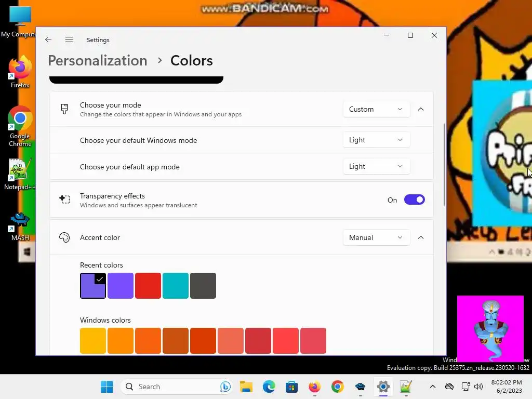The height and width of the screenshot is (399, 532).
Task: Collapse the Accent color section
Action: (x=421, y=237)
